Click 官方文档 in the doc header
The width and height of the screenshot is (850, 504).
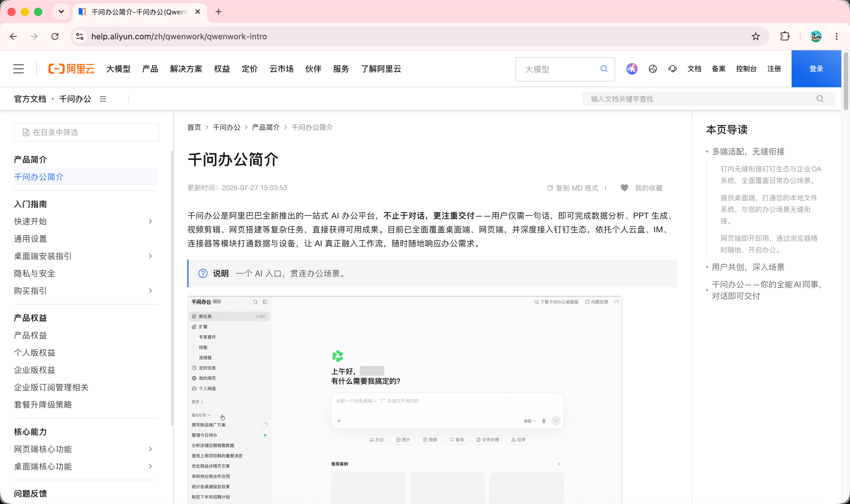[x=30, y=99]
